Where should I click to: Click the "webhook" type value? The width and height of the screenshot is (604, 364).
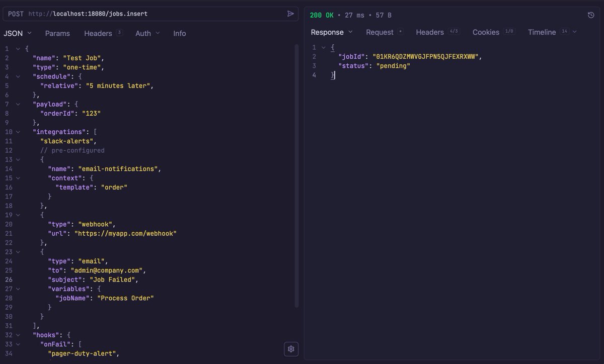pos(95,224)
